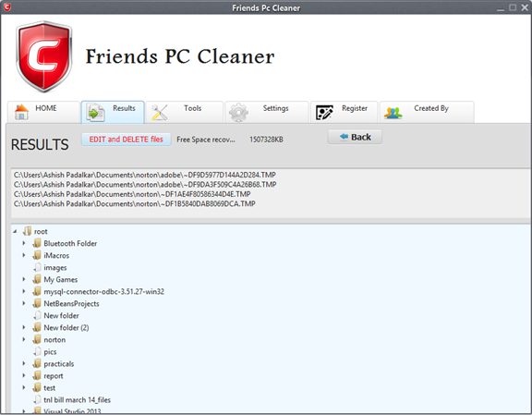Click the people icon on Created By
532x415 pixels.
pos(393,113)
